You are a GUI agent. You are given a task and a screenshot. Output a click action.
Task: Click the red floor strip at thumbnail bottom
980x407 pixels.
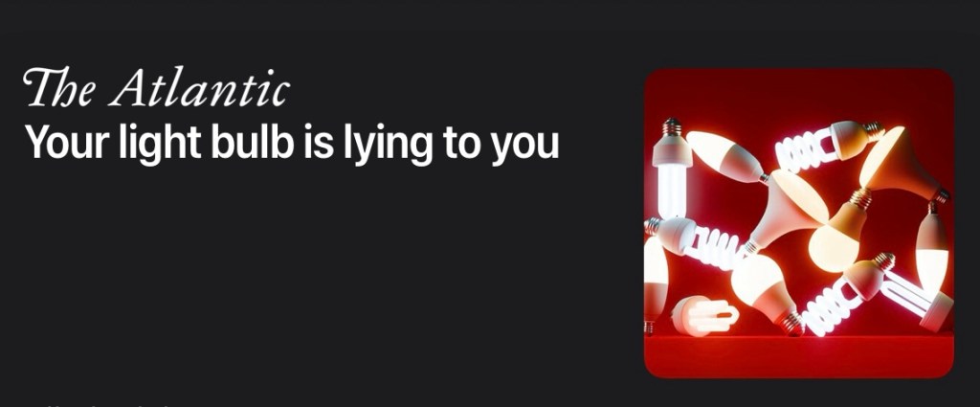[x=799, y=356]
